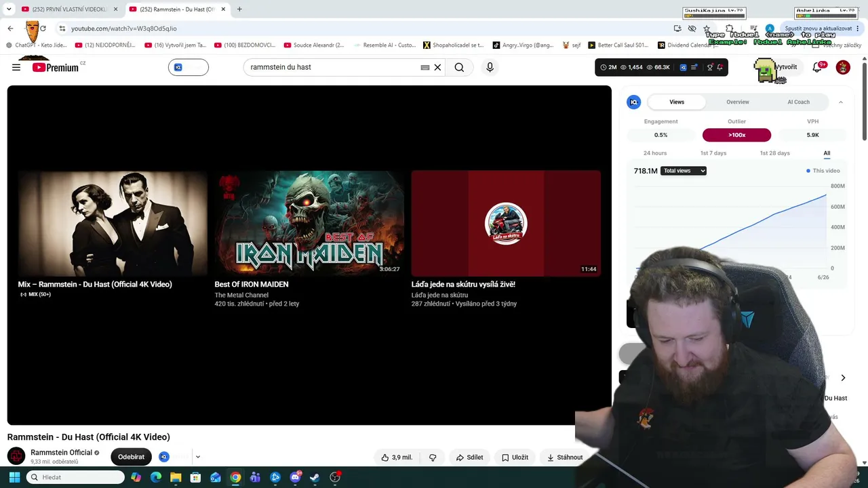Run search with the magnifying glass button
868x488 pixels.
tap(459, 67)
